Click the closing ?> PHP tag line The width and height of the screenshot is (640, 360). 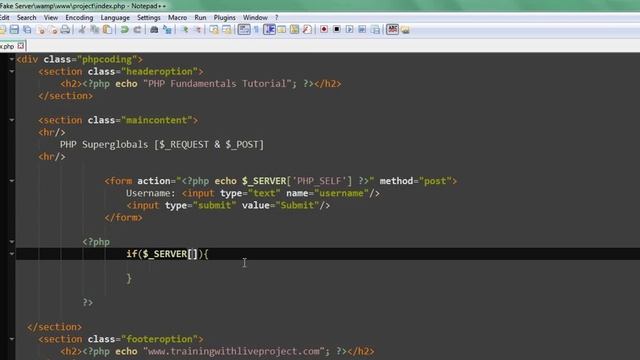click(x=88, y=302)
